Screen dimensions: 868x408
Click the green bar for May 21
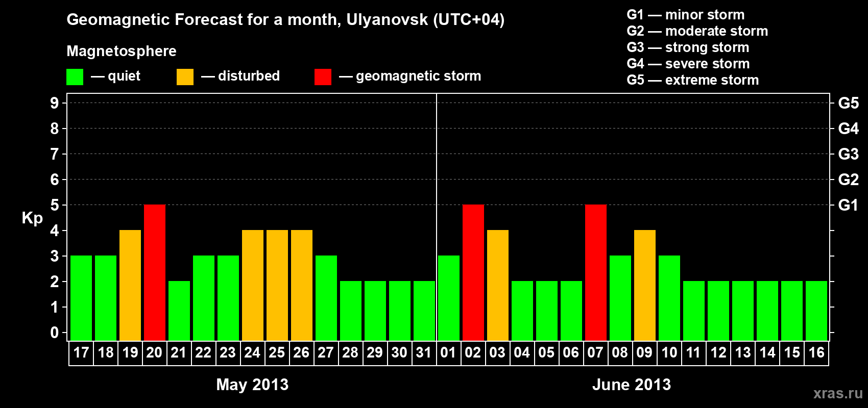pyautogui.click(x=179, y=311)
